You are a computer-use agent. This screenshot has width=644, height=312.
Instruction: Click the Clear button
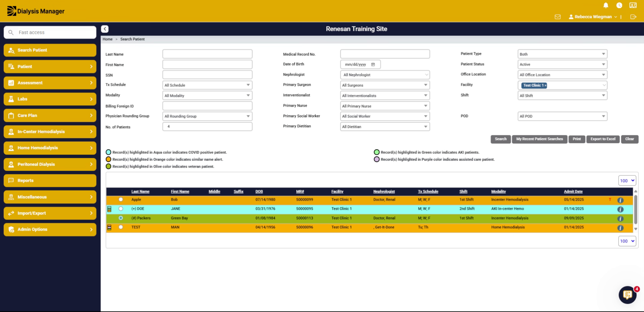630,139
